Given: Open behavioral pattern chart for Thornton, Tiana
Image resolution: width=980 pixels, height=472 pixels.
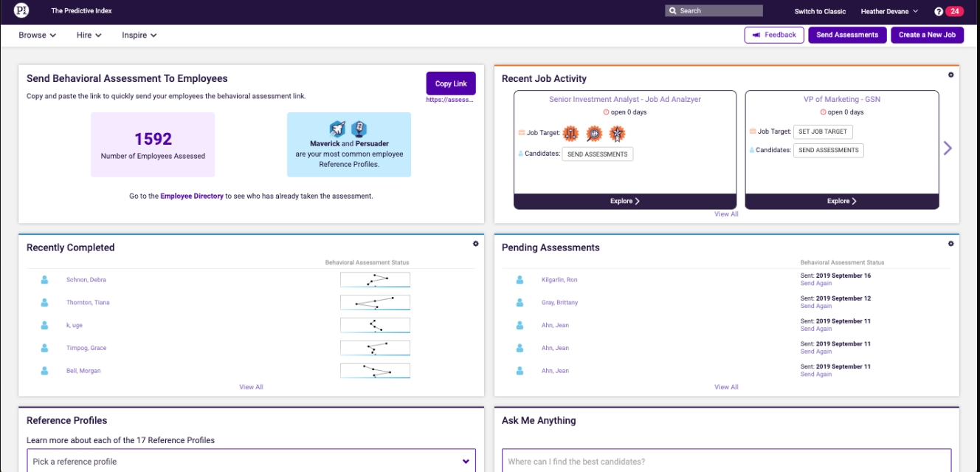Looking at the screenshot, I should 375,302.
